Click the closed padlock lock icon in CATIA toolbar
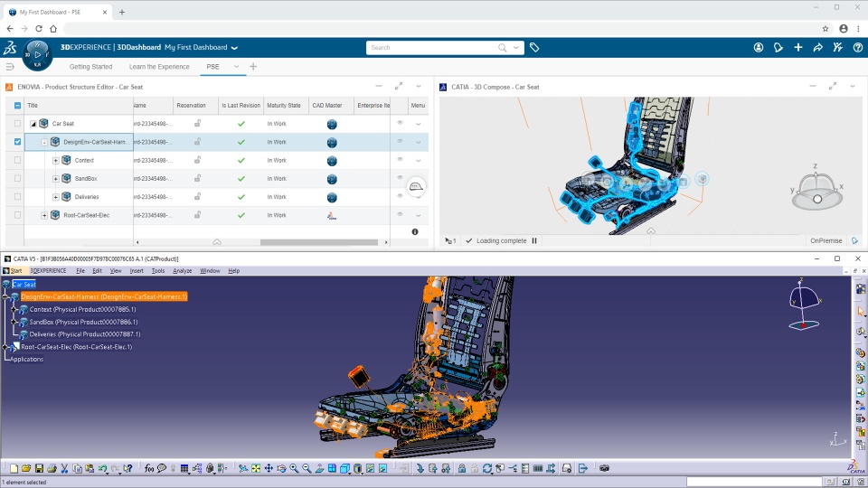The width and height of the screenshot is (868, 488). click(x=462, y=469)
